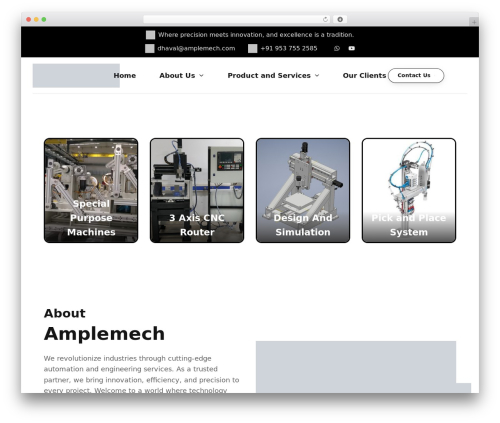This screenshot has height=423, width=500.
Task: Open the About Us menu
Action: (177, 76)
